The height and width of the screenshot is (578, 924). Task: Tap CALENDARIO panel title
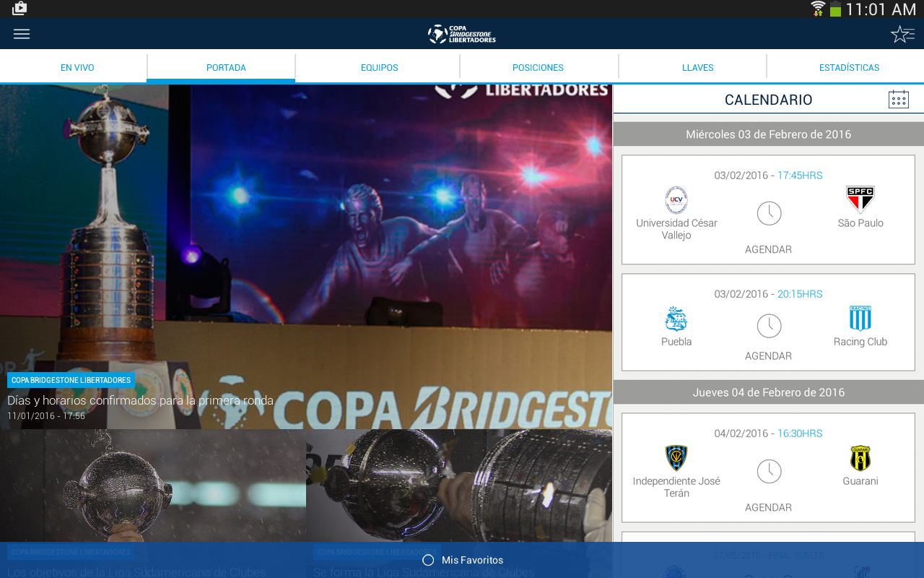pos(769,100)
